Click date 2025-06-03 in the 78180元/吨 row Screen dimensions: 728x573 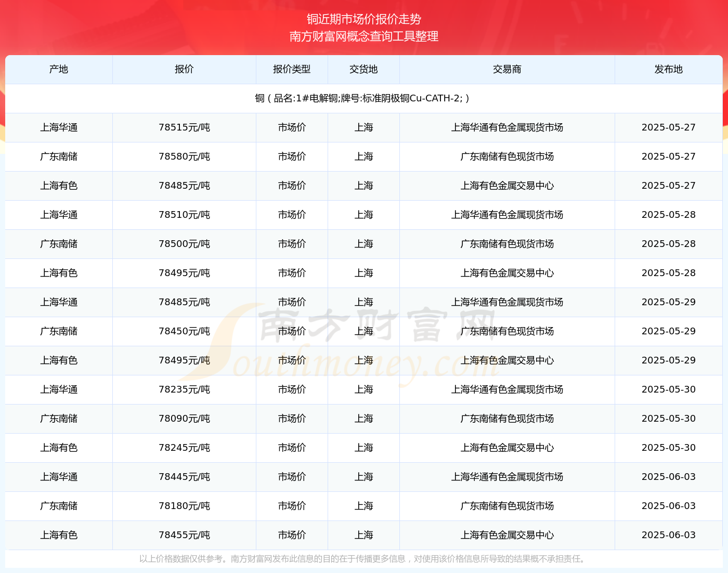click(668, 506)
